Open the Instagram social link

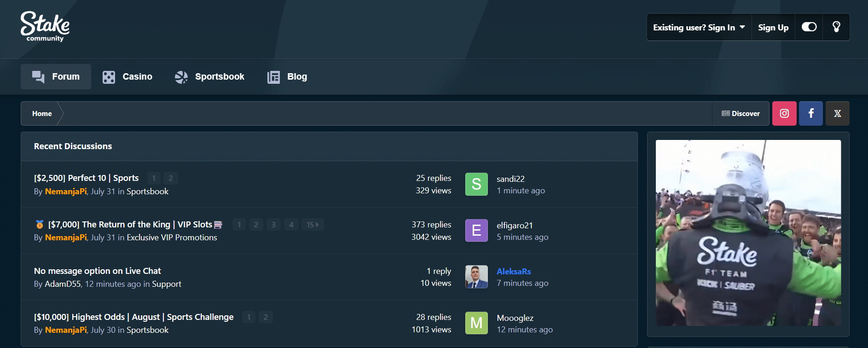click(x=784, y=114)
